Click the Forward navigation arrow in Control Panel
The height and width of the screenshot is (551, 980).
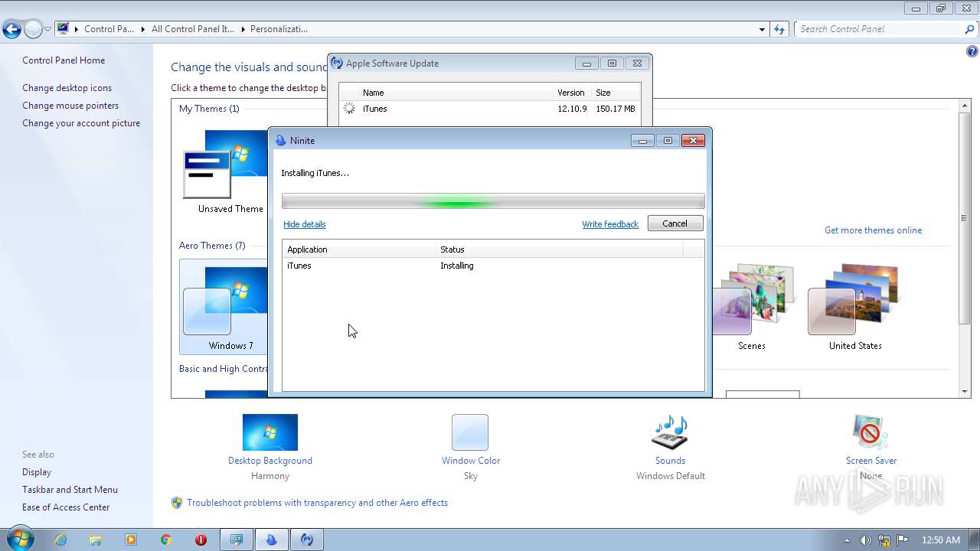point(33,30)
